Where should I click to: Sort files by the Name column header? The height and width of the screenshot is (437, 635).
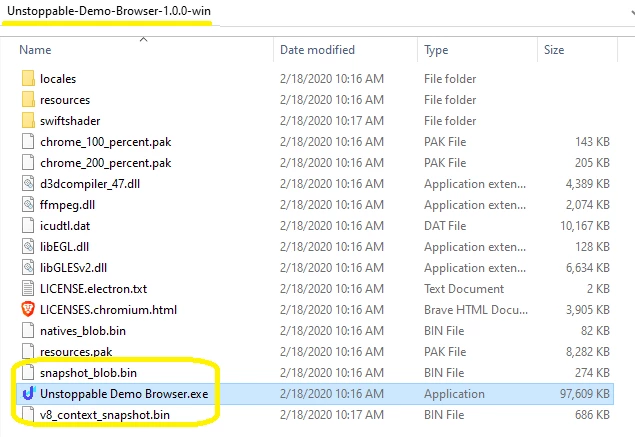pyautogui.click(x=35, y=50)
